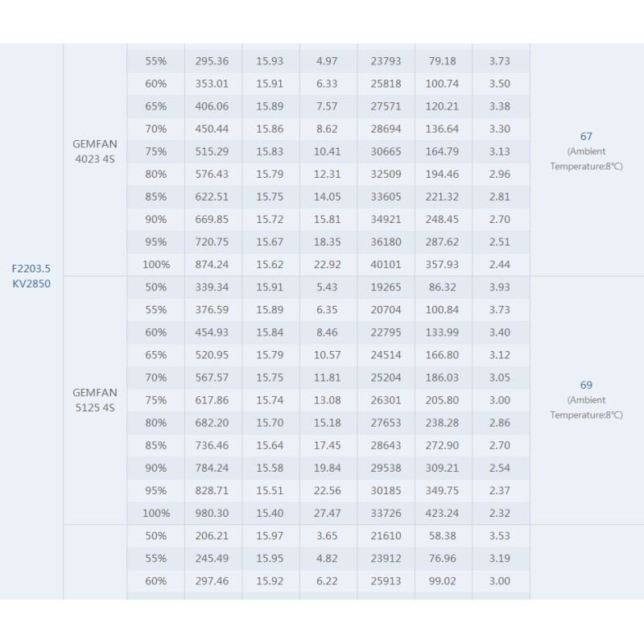Select the GEMFAN 5125 4S propeller cell
The width and height of the screenshot is (644, 644).
click(95, 400)
